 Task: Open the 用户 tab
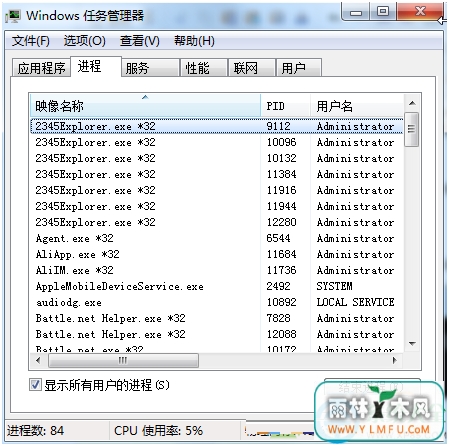coord(299,68)
